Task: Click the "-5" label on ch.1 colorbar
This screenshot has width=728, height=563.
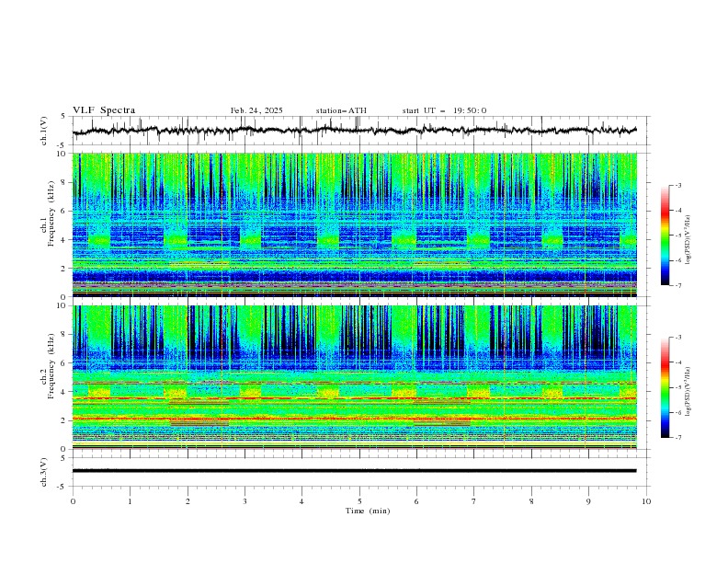Action: [x=677, y=236]
